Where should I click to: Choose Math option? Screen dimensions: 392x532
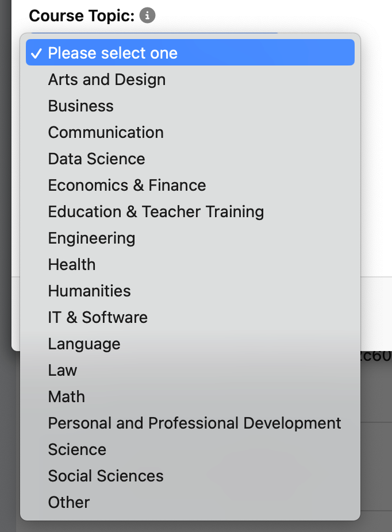tap(190, 396)
